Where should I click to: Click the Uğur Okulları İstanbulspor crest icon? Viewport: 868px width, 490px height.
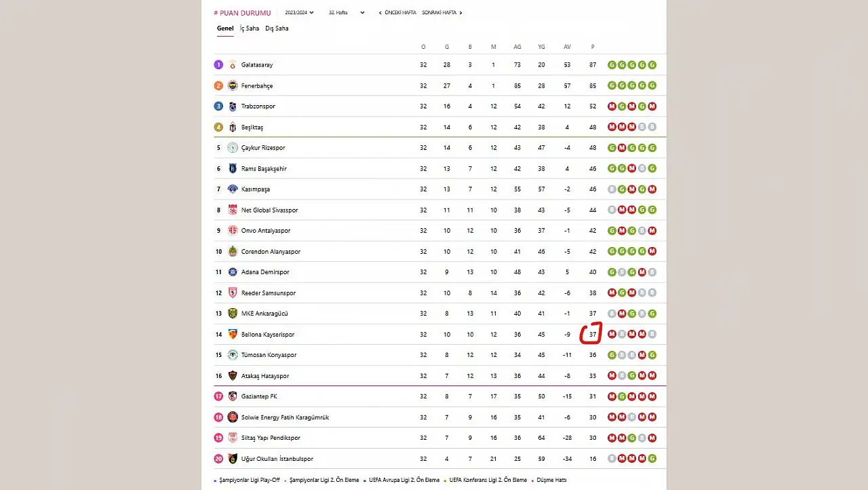coord(233,459)
